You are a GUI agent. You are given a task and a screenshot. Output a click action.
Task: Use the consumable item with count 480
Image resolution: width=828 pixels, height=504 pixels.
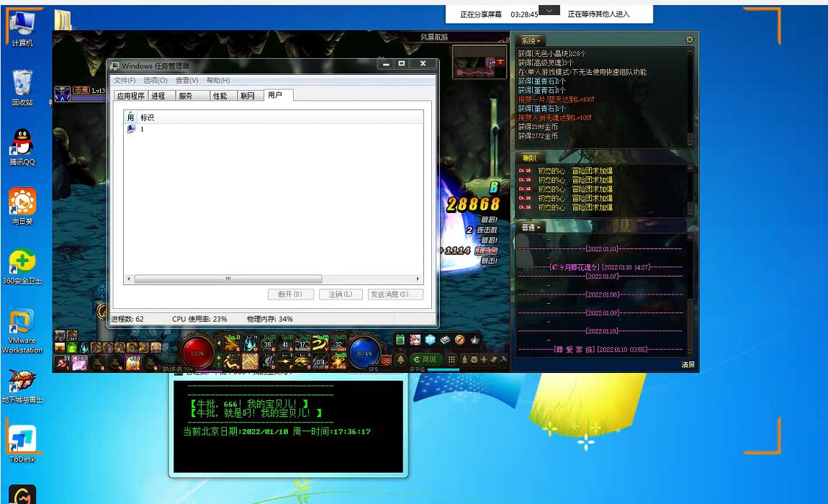(132, 363)
